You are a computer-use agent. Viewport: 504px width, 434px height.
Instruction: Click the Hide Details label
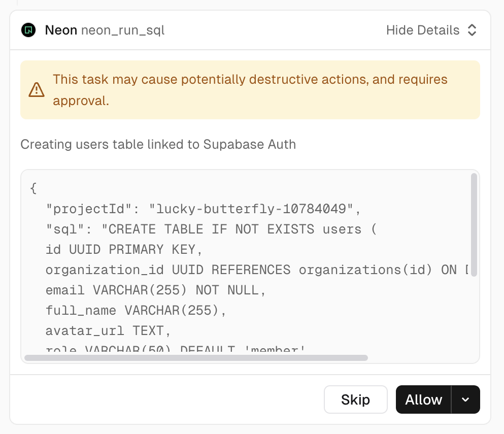pyautogui.click(x=423, y=30)
